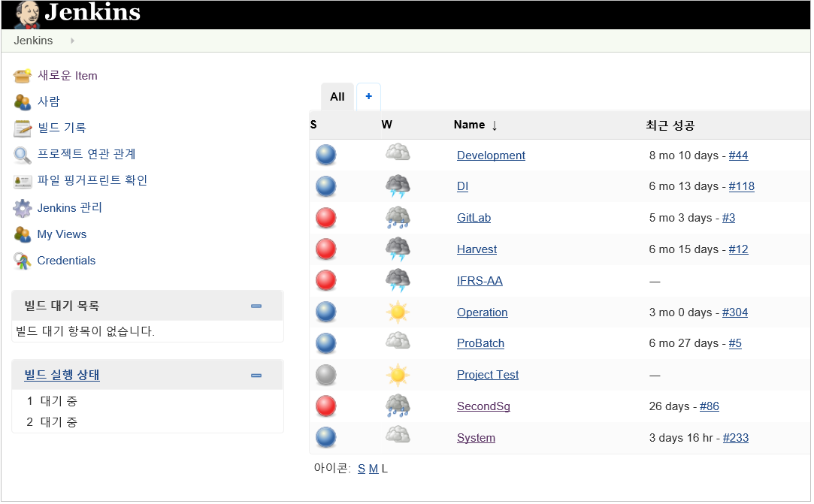814x504 pixels.
Task: Click the thunderstorm weather icon for IFRS-AA
Action: pos(398,281)
